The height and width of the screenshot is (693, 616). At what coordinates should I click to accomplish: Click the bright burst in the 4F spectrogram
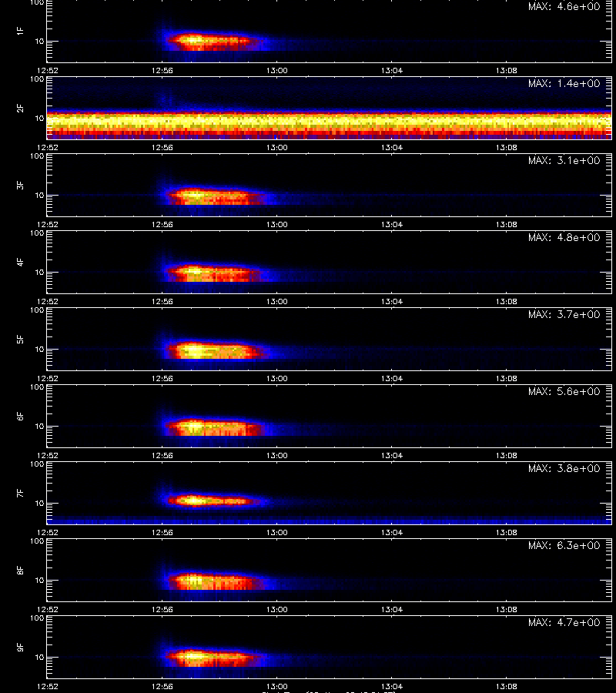214,273
